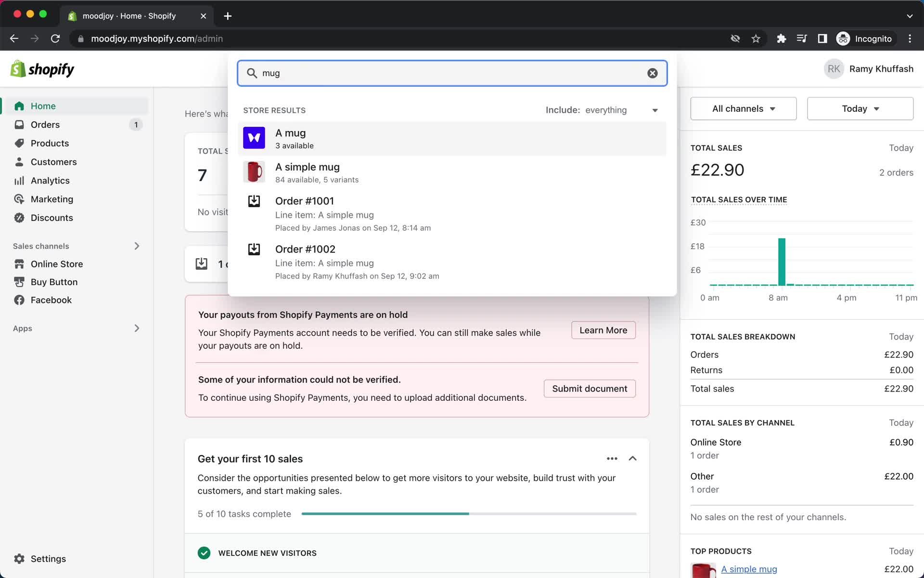Click the Customers menu item
This screenshot has height=578, width=924.
[54, 161]
